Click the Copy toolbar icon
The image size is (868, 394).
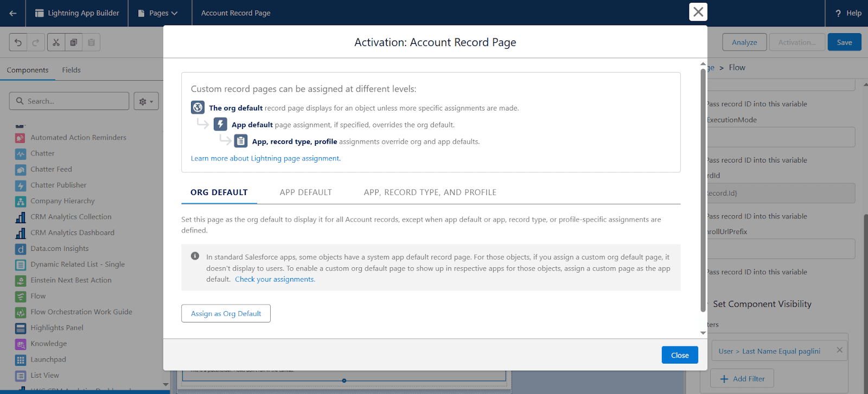pos(73,42)
